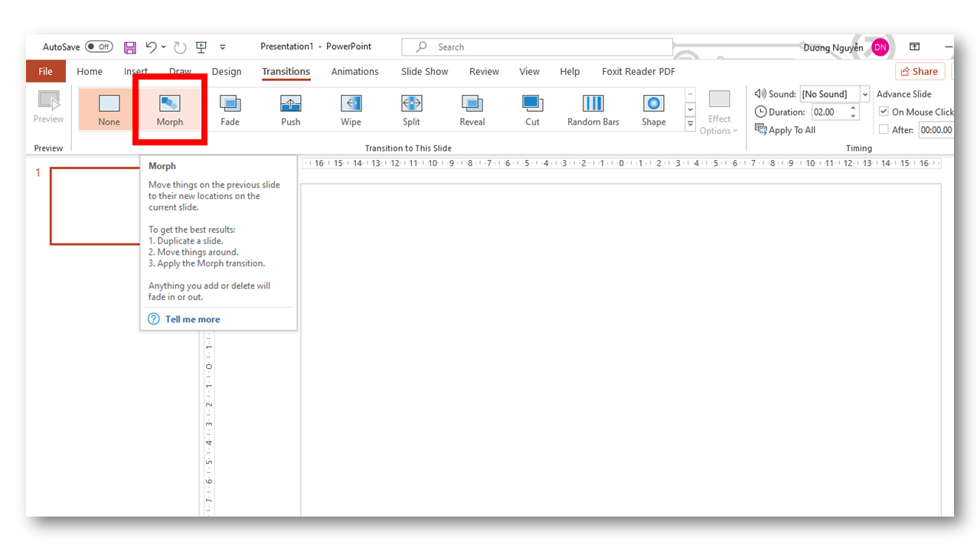Apply the Cut transition
The image size is (980, 551).
click(x=532, y=109)
